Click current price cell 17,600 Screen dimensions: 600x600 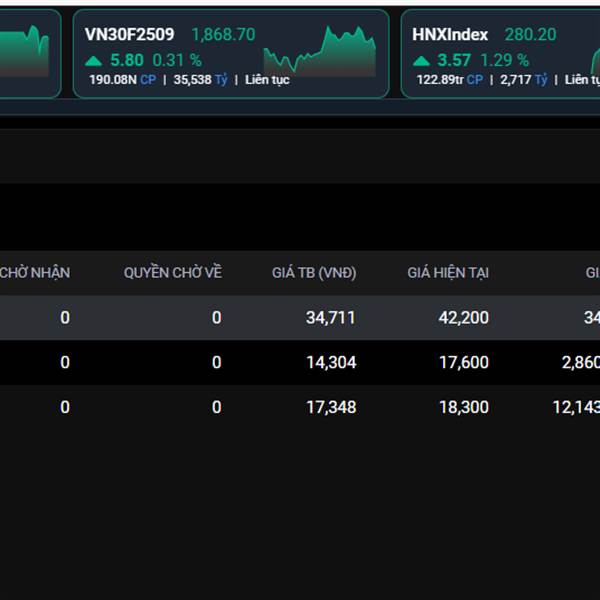(464, 362)
